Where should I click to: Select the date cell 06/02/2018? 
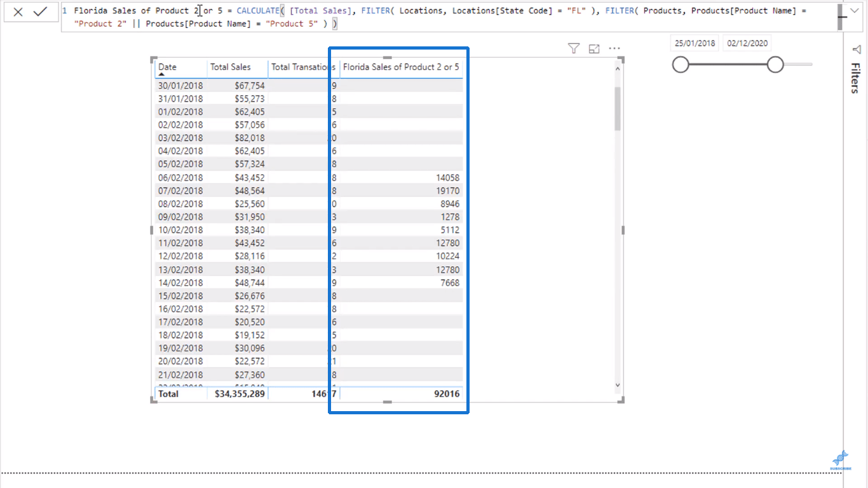click(180, 178)
